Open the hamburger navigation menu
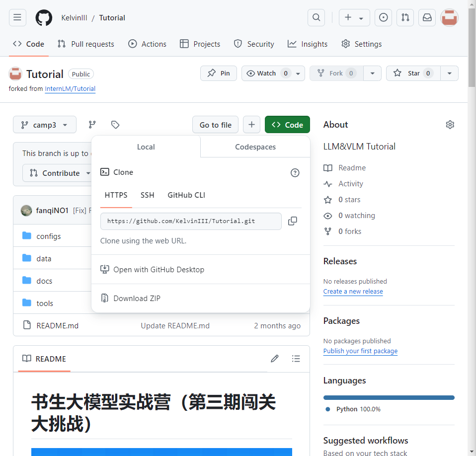476x456 pixels. point(17,17)
